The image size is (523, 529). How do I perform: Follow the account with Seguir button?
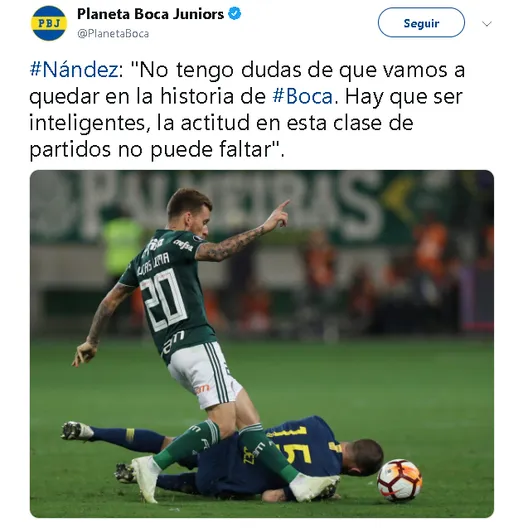point(421,23)
